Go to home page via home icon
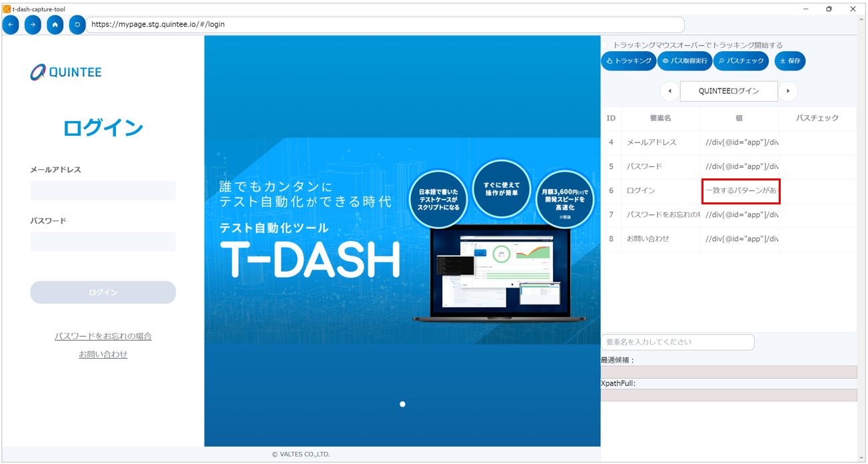This screenshot has width=868, height=464. point(55,25)
